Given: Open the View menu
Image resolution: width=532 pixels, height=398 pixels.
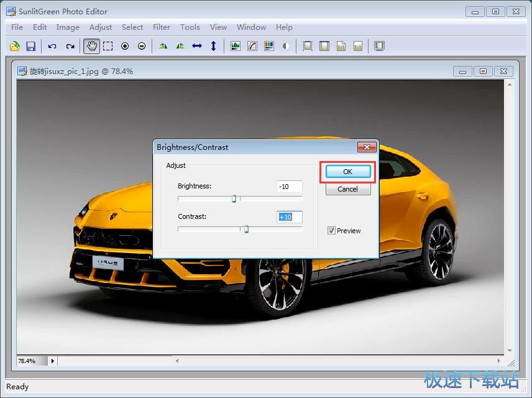Looking at the screenshot, I should (x=218, y=27).
